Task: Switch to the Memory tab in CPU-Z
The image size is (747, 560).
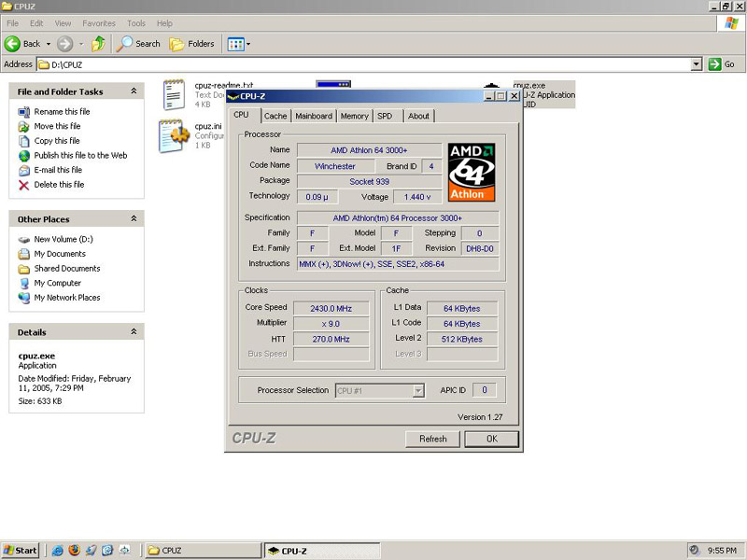Action: point(355,116)
